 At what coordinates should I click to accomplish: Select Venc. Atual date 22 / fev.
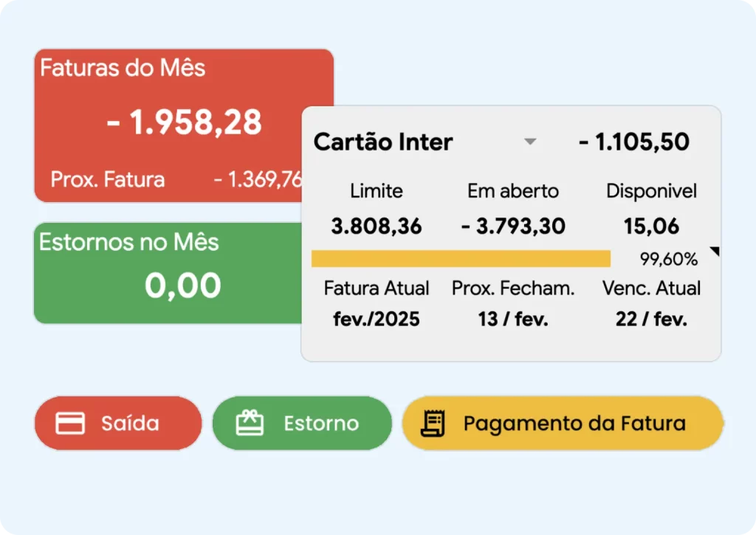coord(651,319)
